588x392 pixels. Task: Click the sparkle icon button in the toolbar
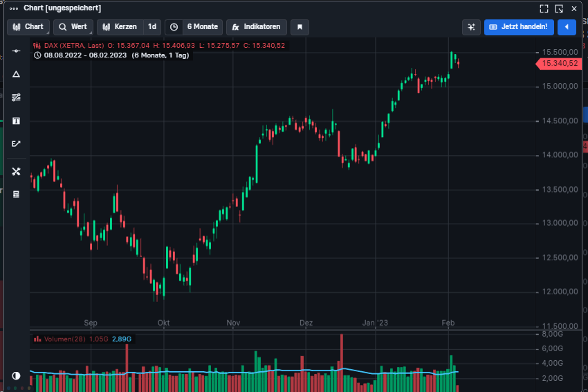pos(471,27)
